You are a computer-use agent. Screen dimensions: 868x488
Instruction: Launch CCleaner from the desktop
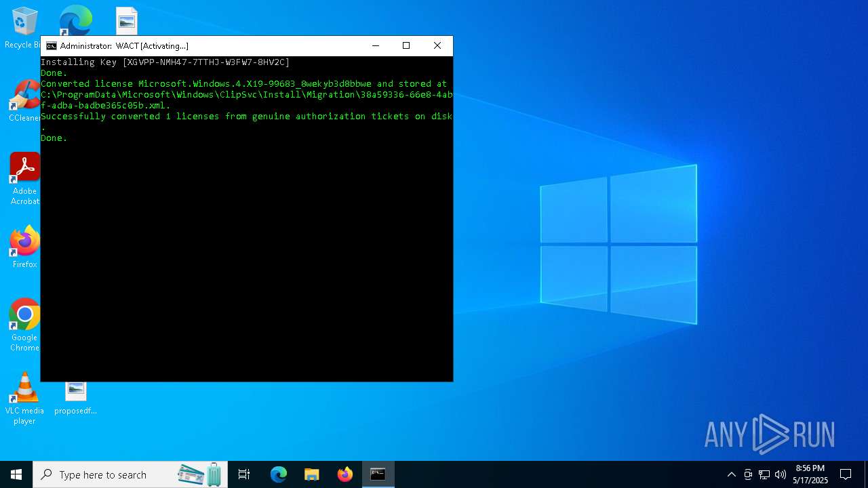pos(24,100)
